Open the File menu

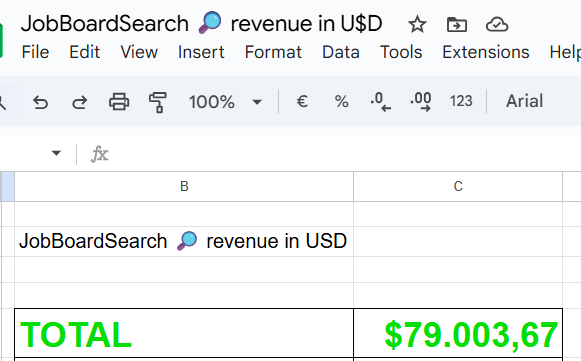35,52
